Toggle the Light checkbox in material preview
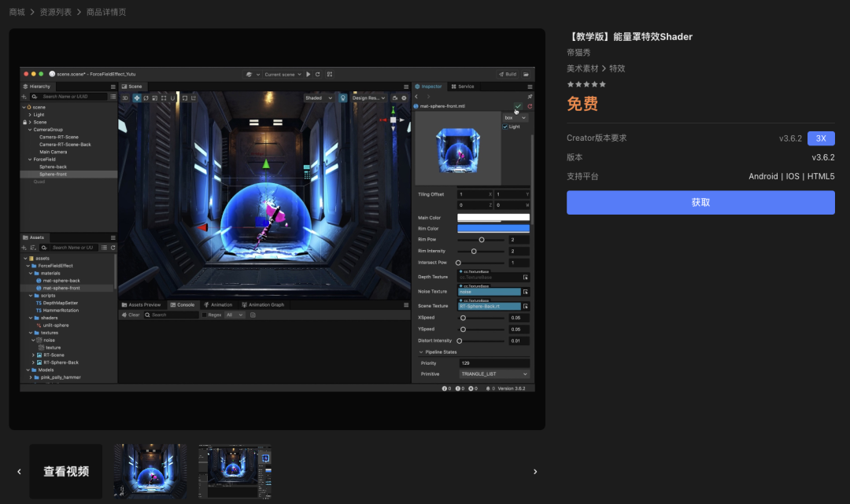 (505, 127)
